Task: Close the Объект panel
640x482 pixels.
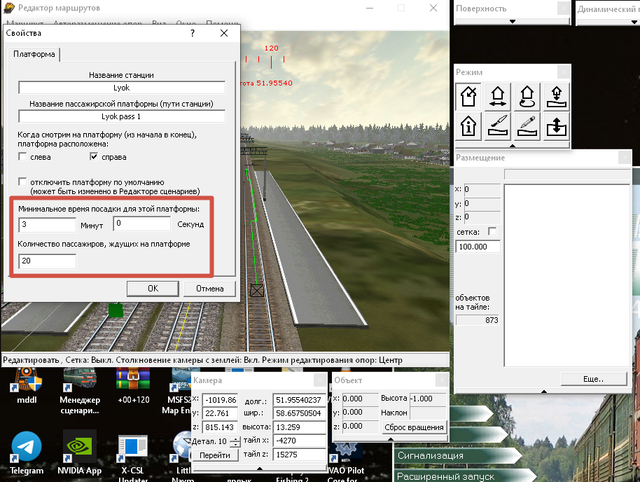Action: (442, 380)
